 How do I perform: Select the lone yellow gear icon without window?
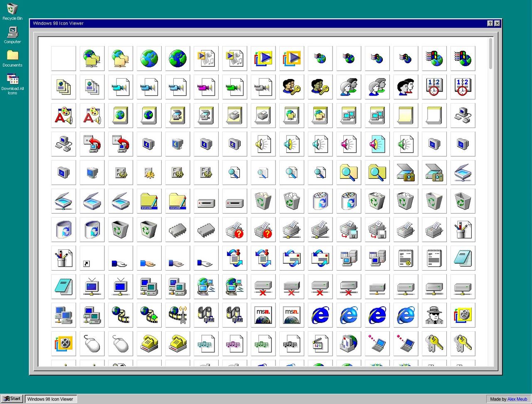coord(149,172)
